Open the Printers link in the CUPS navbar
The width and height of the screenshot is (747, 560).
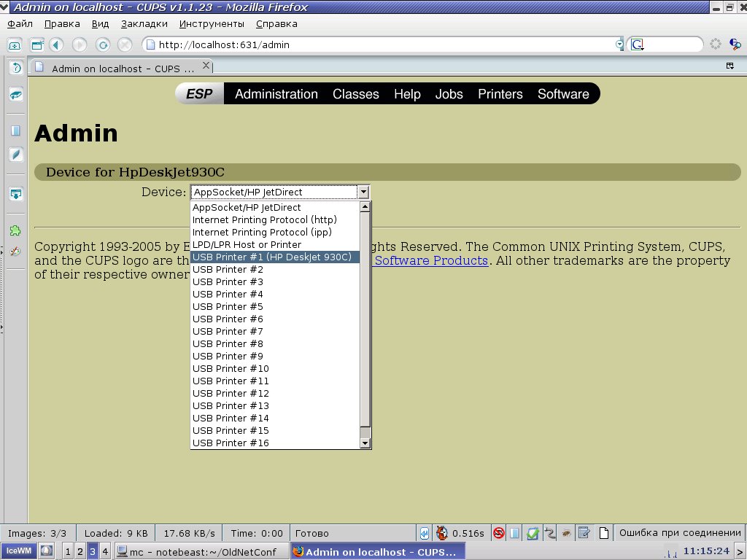(x=500, y=94)
